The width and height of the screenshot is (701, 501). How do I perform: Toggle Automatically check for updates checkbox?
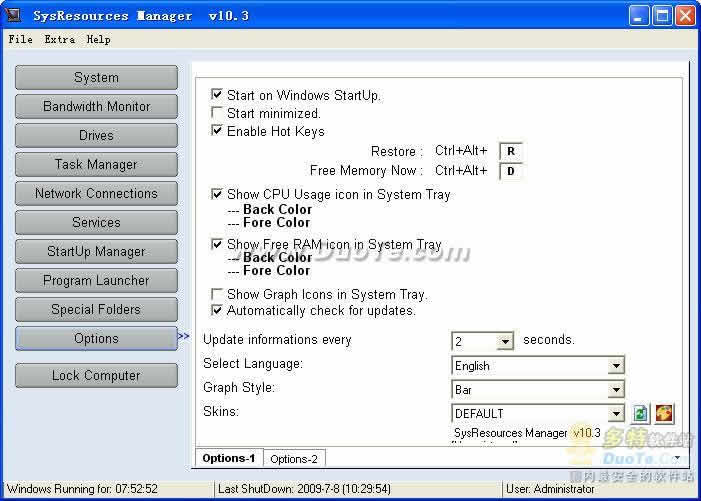point(216,310)
